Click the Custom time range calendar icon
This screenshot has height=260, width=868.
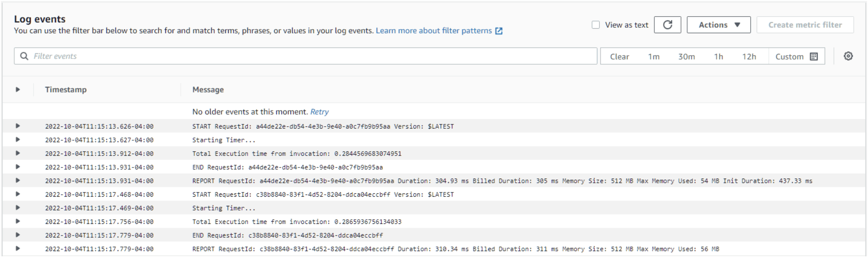tap(814, 56)
